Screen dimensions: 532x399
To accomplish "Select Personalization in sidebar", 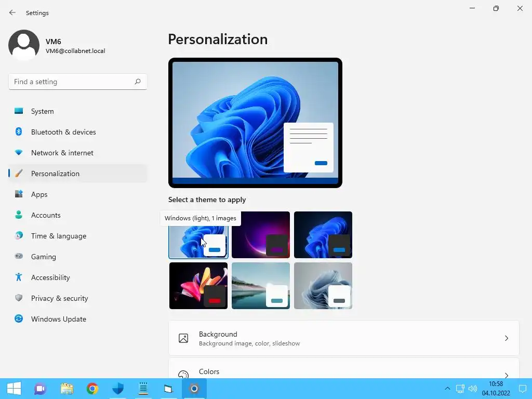I will tap(78, 174).
